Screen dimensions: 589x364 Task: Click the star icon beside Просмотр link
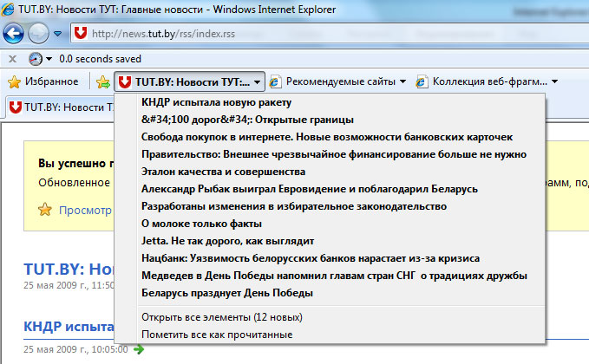[45, 210]
